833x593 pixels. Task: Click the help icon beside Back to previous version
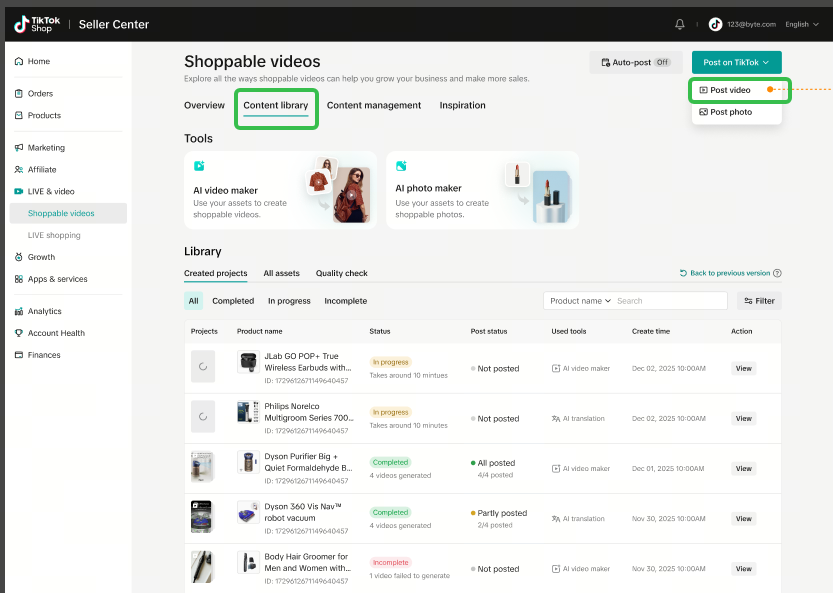(777, 273)
